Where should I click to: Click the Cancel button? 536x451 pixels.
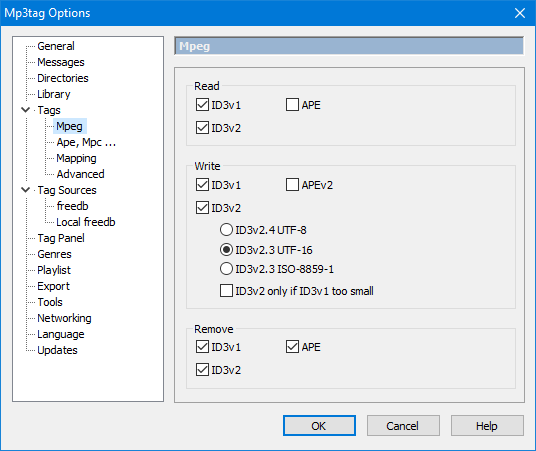[403, 426]
